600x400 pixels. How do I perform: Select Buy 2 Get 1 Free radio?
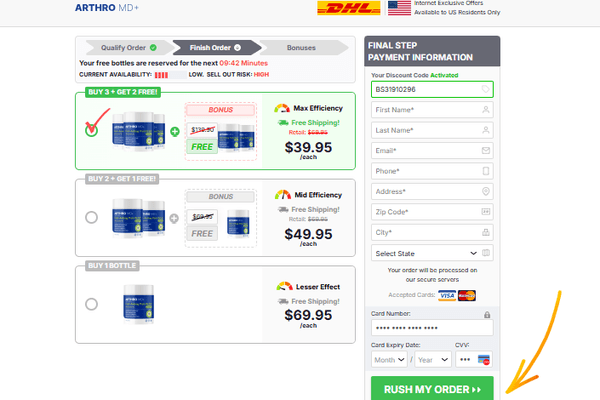point(91,217)
